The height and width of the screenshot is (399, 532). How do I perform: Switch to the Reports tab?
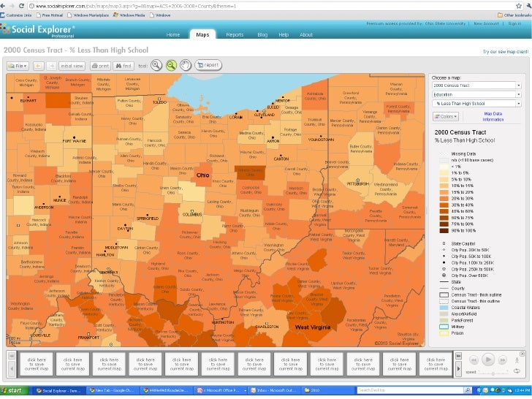(235, 34)
